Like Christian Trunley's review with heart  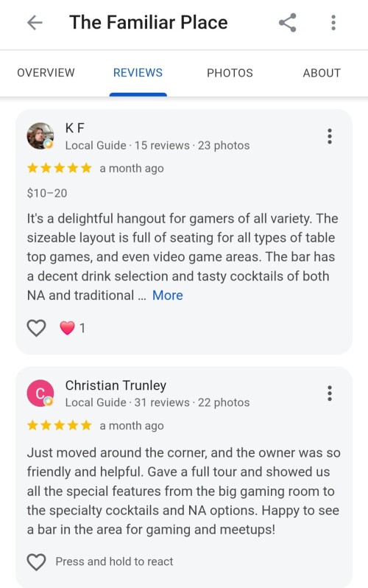[x=36, y=561]
